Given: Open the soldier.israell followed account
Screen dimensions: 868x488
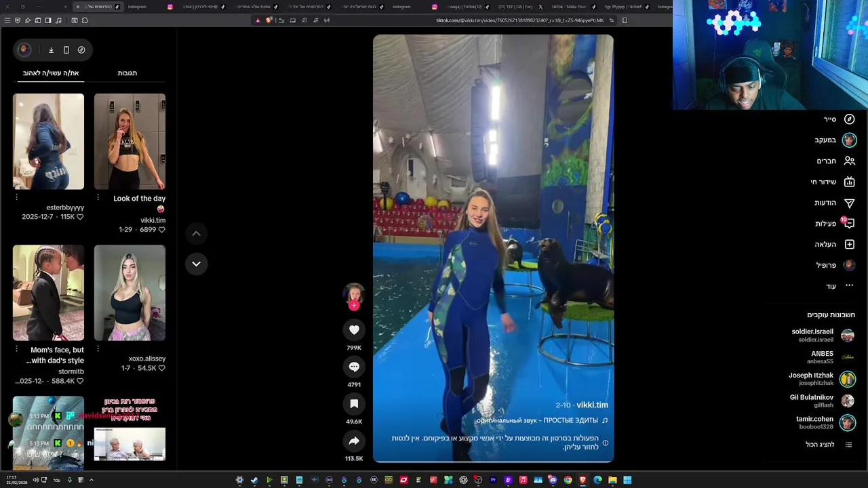Looking at the screenshot, I should click(x=823, y=335).
